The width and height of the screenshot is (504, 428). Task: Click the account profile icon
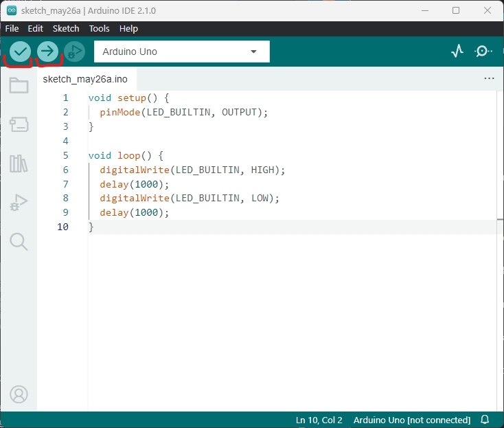coord(19,394)
